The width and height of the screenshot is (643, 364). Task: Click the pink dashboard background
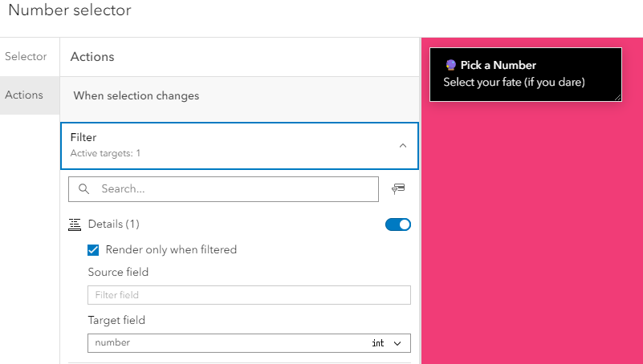coord(530,241)
